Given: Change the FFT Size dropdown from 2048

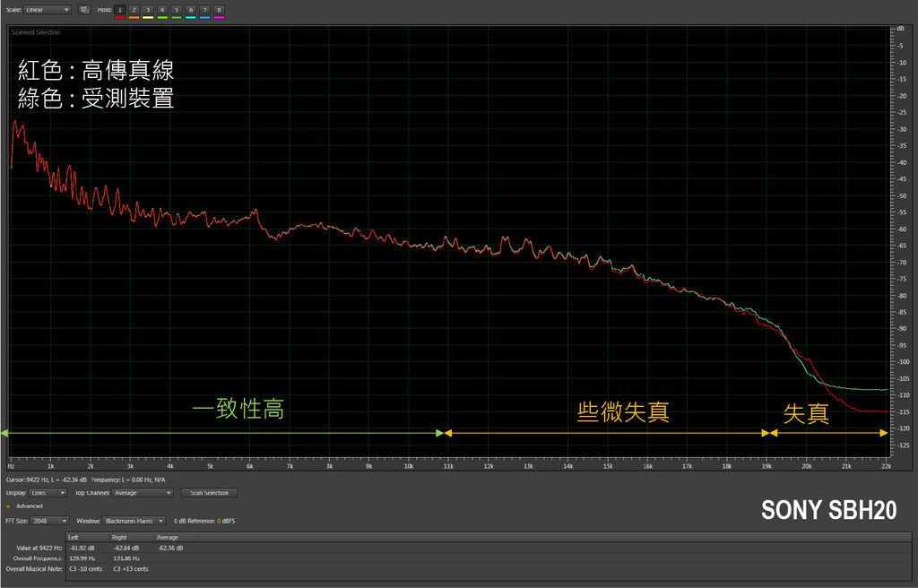Looking at the screenshot, I should click(x=50, y=521).
